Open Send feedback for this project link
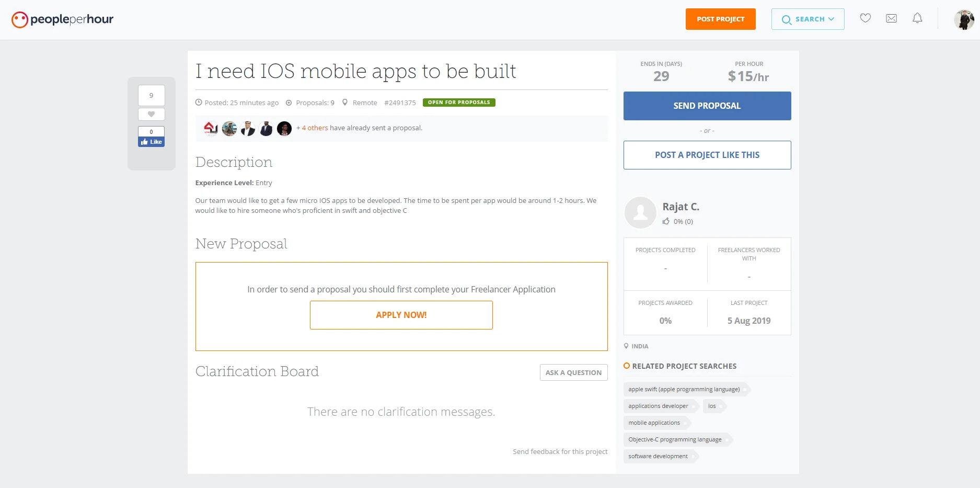 pos(560,451)
